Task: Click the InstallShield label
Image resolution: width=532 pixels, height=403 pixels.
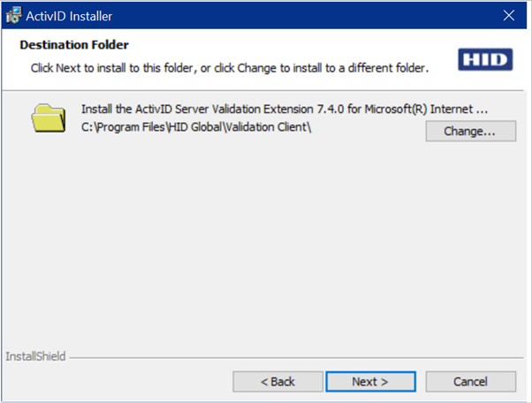Action: (35, 356)
